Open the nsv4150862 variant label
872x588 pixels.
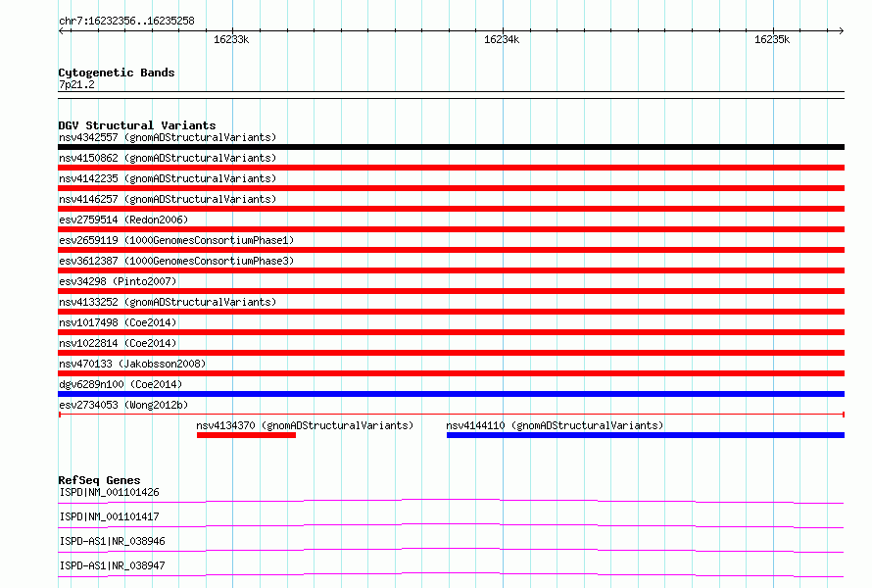pos(168,158)
